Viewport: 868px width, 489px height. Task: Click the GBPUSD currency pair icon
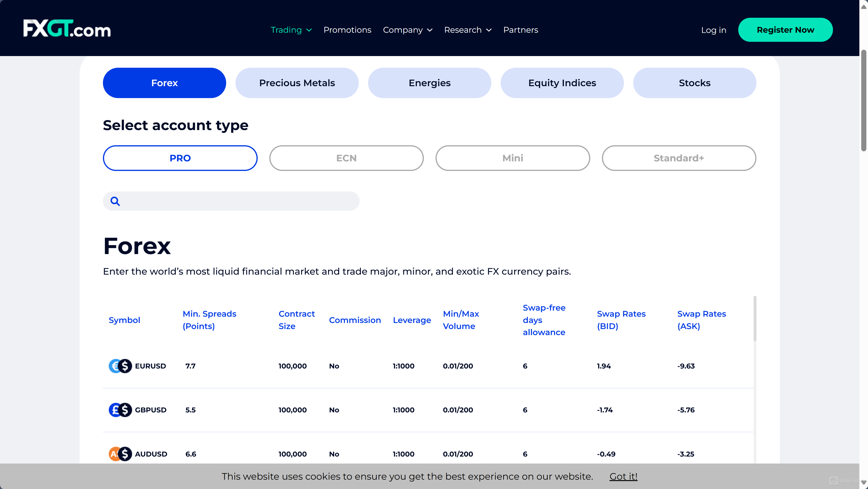(x=120, y=410)
